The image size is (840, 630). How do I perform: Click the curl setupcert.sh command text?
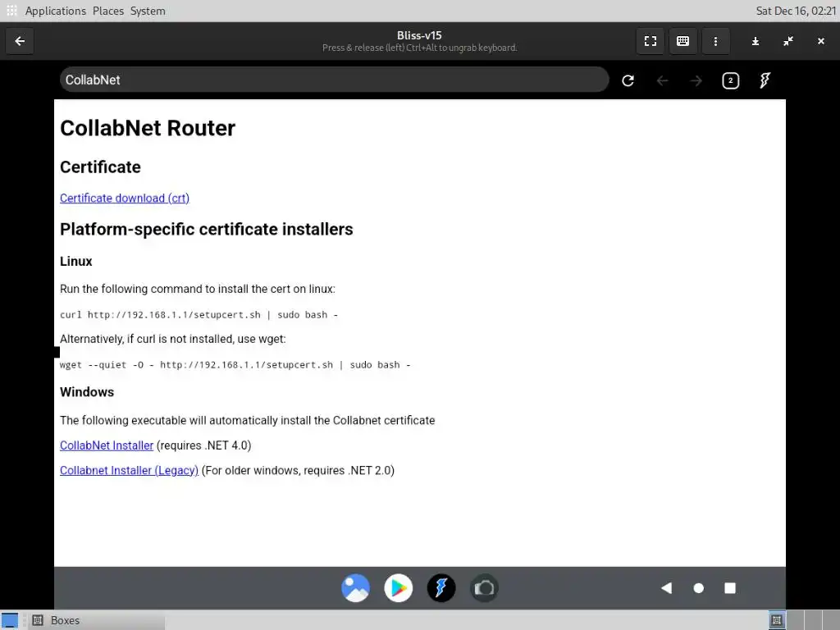click(x=199, y=315)
